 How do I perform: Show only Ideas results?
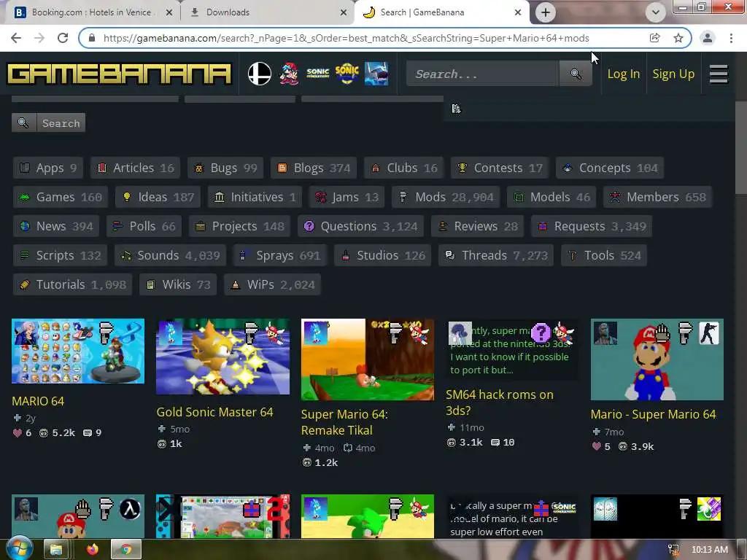click(158, 197)
